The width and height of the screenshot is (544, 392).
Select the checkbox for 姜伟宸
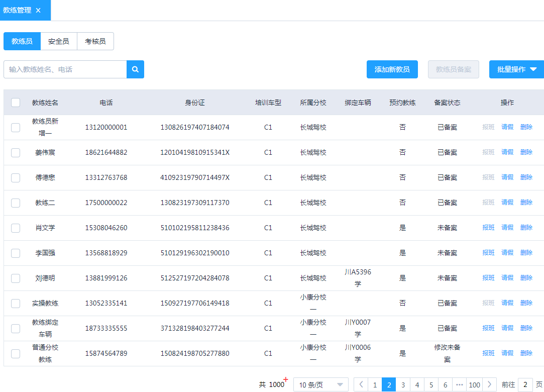pos(15,152)
